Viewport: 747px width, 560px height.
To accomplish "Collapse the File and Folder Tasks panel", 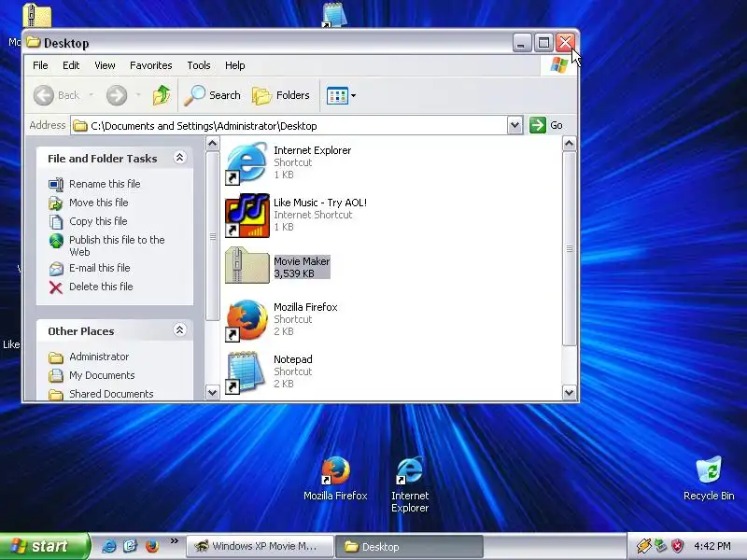I will click(179, 158).
